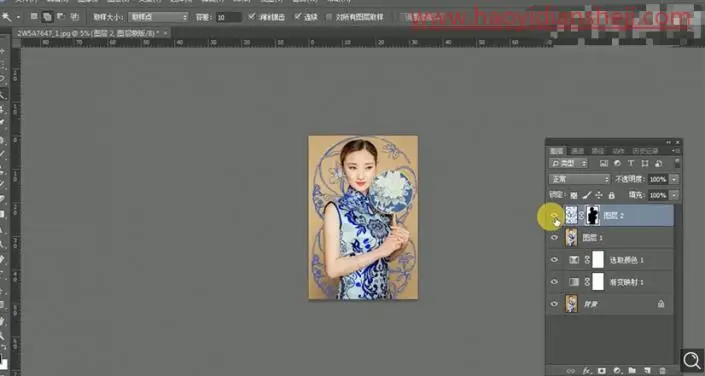
Task: Create new fill or adjustment layer icon
Action: pos(617,371)
